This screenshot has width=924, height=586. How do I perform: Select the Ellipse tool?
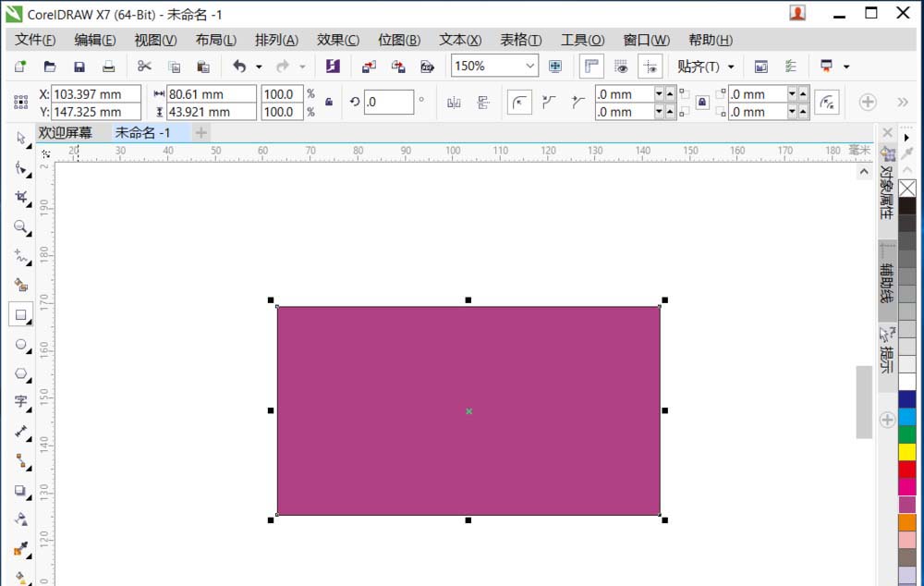(x=20, y=345)
